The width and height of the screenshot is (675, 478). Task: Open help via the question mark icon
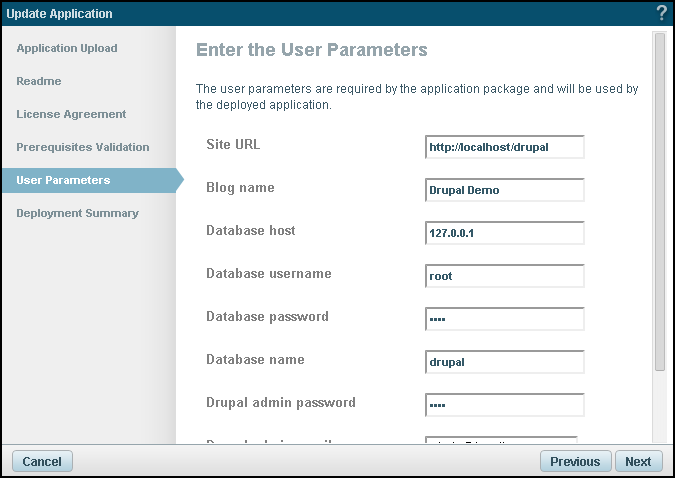click(x=661, y=13)
